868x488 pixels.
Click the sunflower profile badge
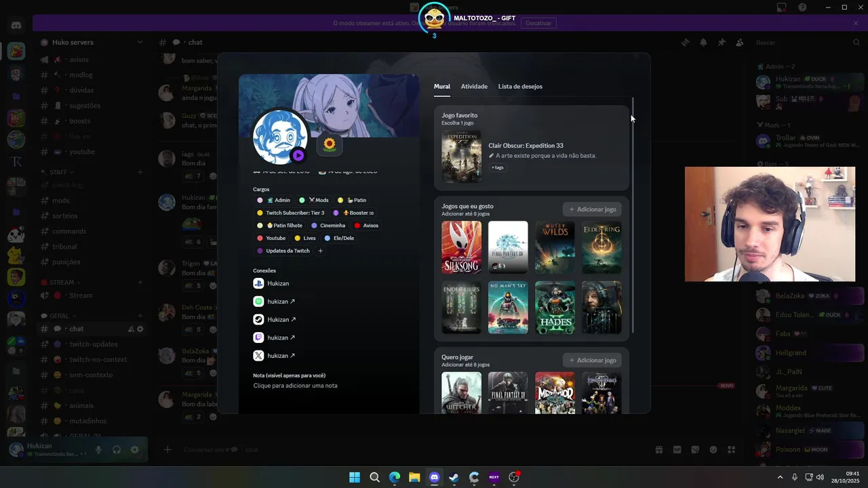[x=330, y=144]
